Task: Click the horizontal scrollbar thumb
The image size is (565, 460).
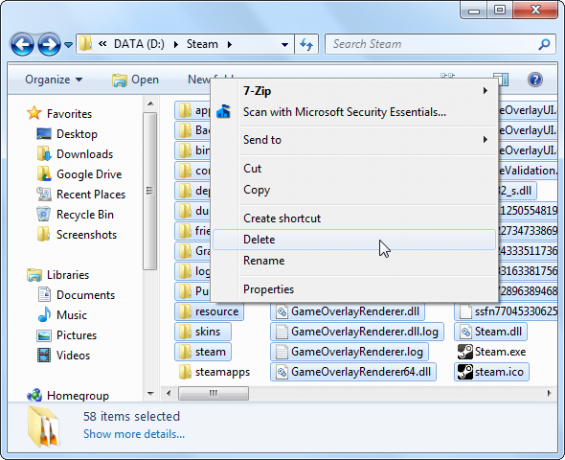Action: [213, 393]
